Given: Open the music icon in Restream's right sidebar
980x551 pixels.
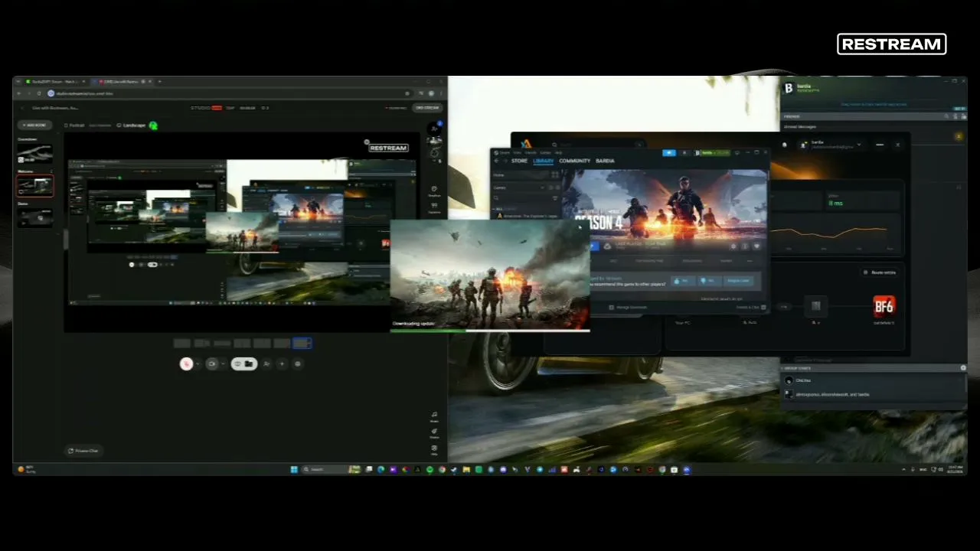Looking at the screenshot, I should tap(434, 416).
